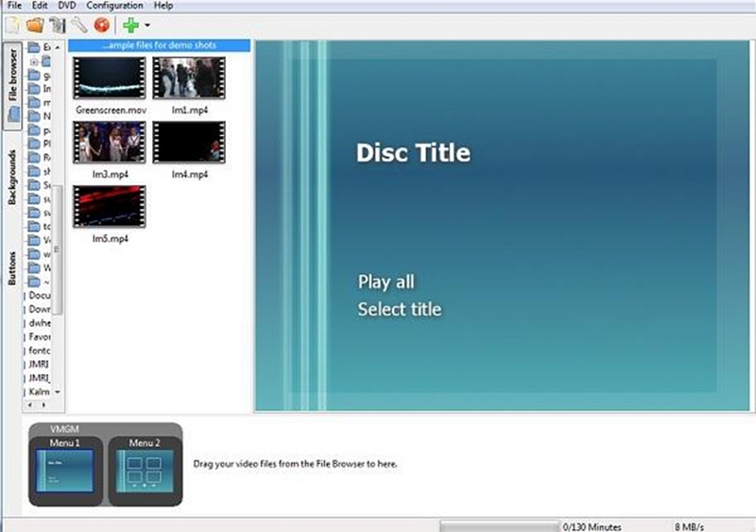Click the '0/130 Minutes' status text
The height and width of the screenshot is (532, 756).
(592, 527)
